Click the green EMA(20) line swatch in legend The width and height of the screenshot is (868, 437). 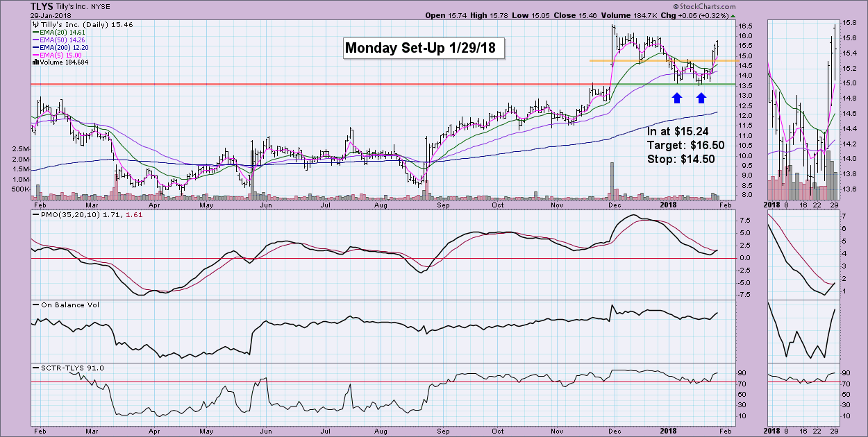point(35,32)
